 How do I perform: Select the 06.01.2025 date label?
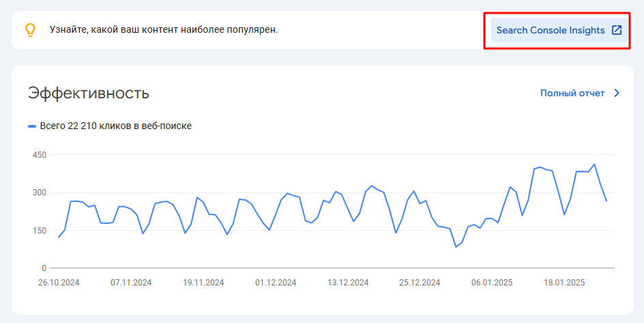pos(493,283)
